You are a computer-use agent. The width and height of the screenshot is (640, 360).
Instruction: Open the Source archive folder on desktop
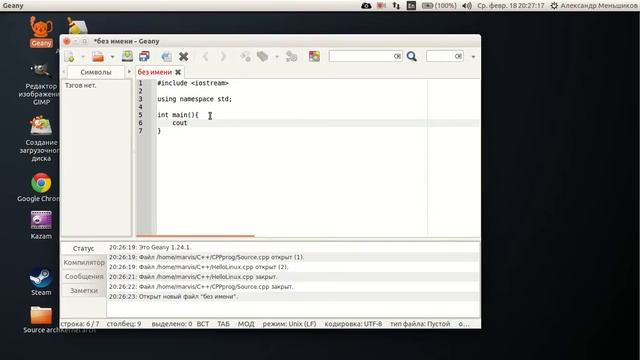[41, 320]
